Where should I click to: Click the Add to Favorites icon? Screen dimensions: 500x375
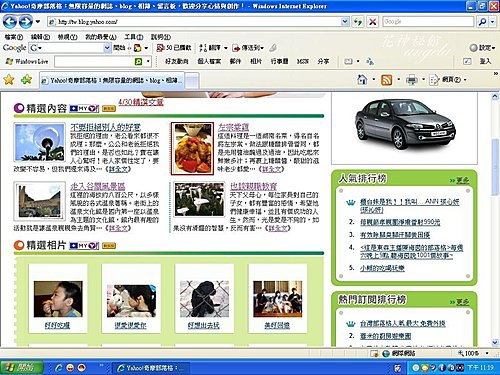pos(26,80)
